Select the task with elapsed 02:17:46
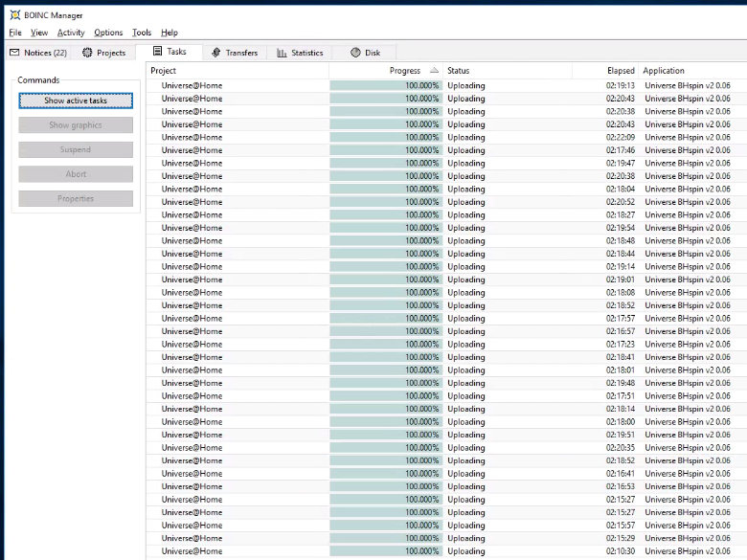 pyautogui.click(x=446, y=150)
